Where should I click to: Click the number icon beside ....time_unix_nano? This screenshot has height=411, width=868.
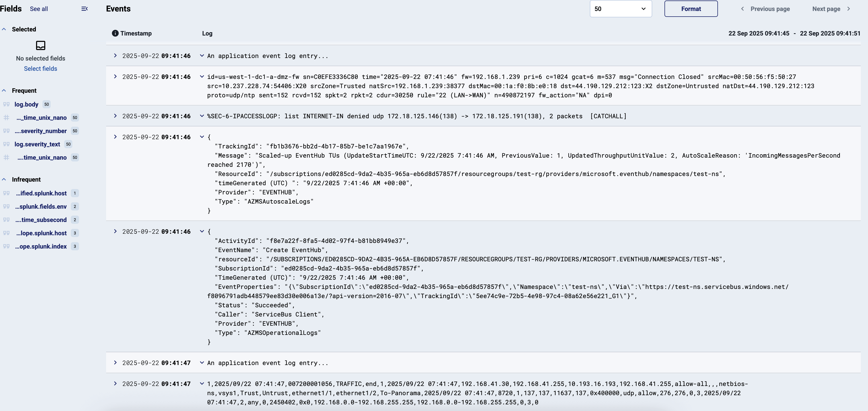click(6, 157)
